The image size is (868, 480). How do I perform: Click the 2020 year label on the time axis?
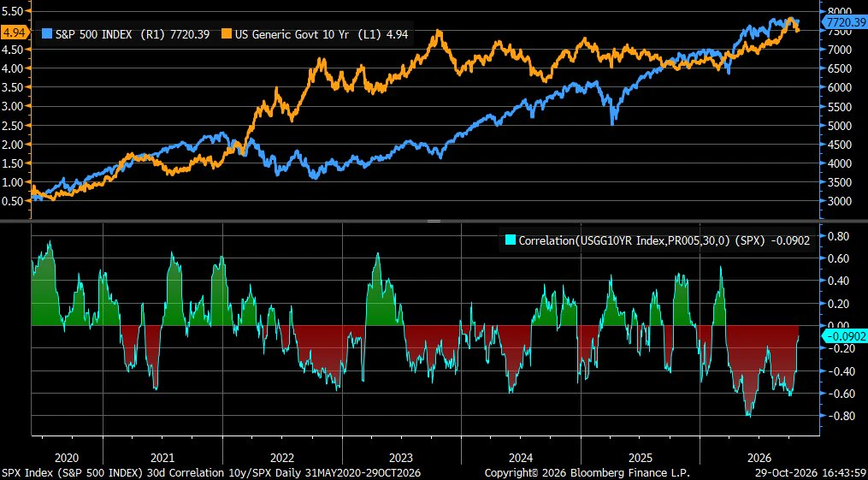68,458
